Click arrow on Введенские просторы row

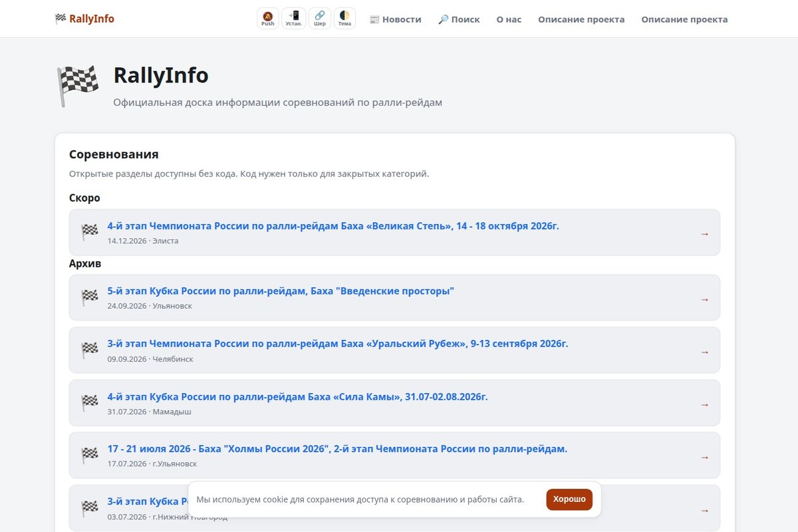coord(705,299)
